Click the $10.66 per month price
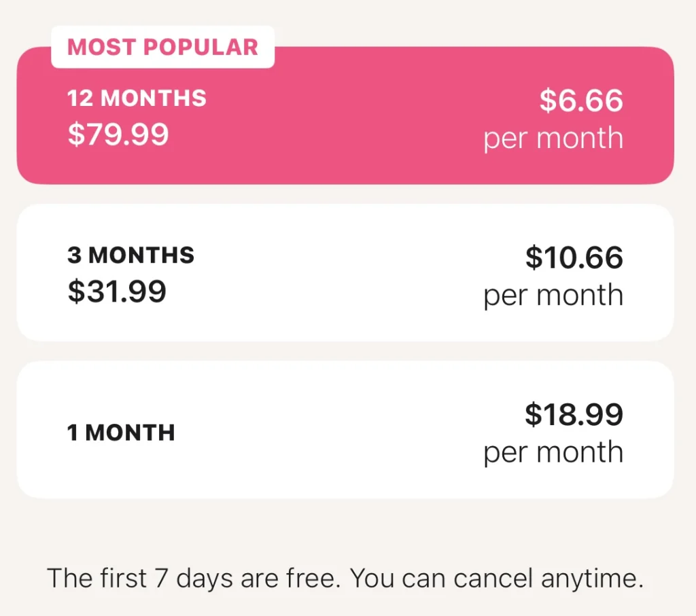The width and height of the screenshot is (696, 616). tap(574, 258)
